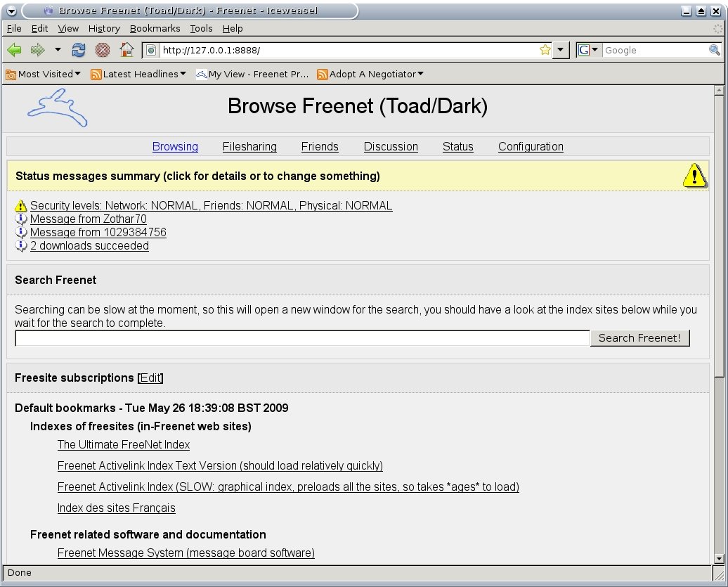Click the Freenet rabbit logo
Image resolution: width=728 pixels, height=587 pixels.
tap(56, 108)
